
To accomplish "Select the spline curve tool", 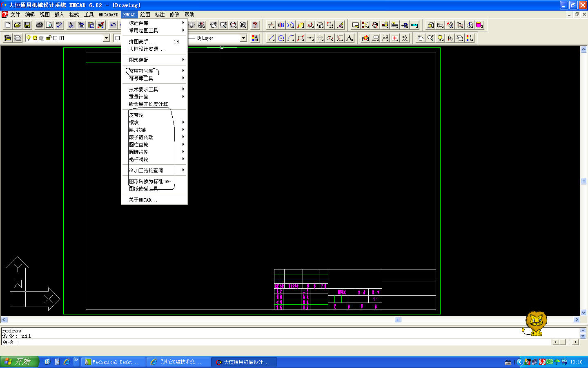I will coord(340,38).
